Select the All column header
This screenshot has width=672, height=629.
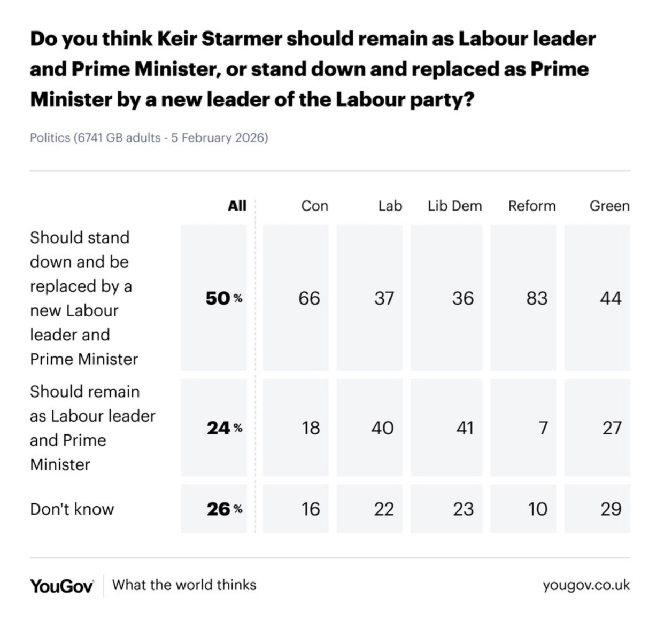pyautogui.click(x=237, y=206)
